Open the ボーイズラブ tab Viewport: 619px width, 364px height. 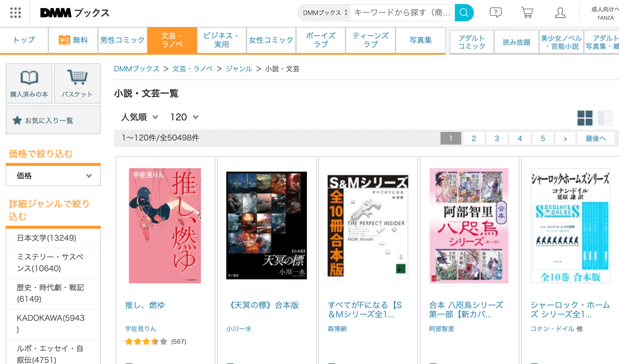pos(321,40)
